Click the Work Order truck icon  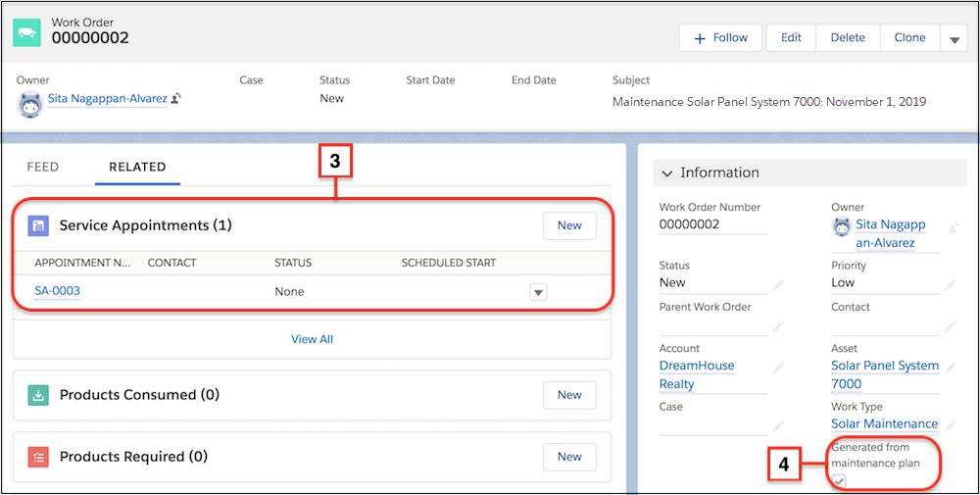point(26,32)
